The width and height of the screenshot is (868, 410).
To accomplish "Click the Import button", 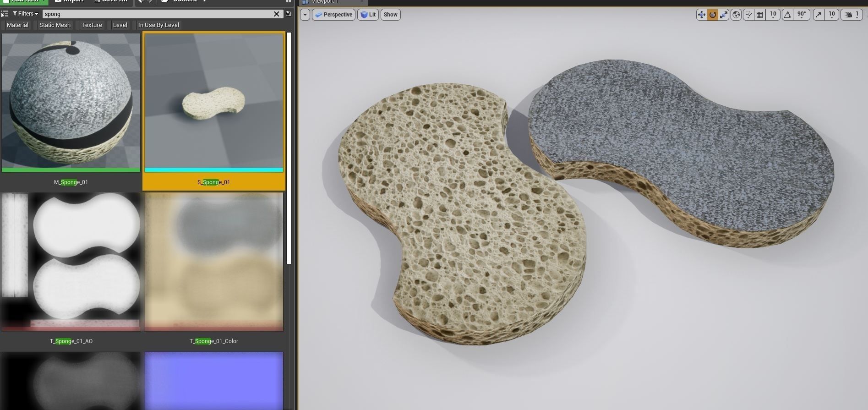I will [x=69, y=1].
